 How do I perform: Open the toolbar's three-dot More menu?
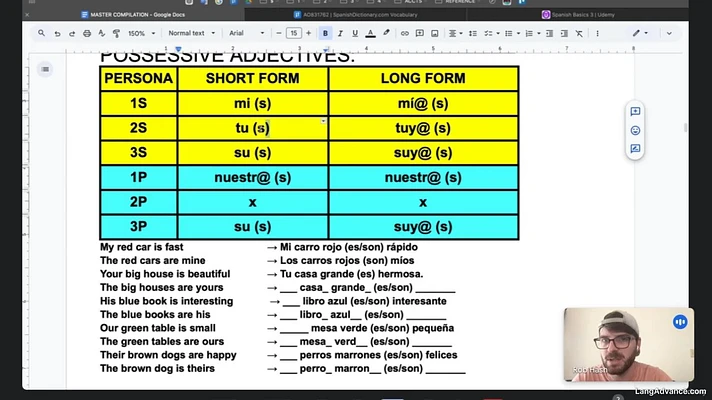598,33
